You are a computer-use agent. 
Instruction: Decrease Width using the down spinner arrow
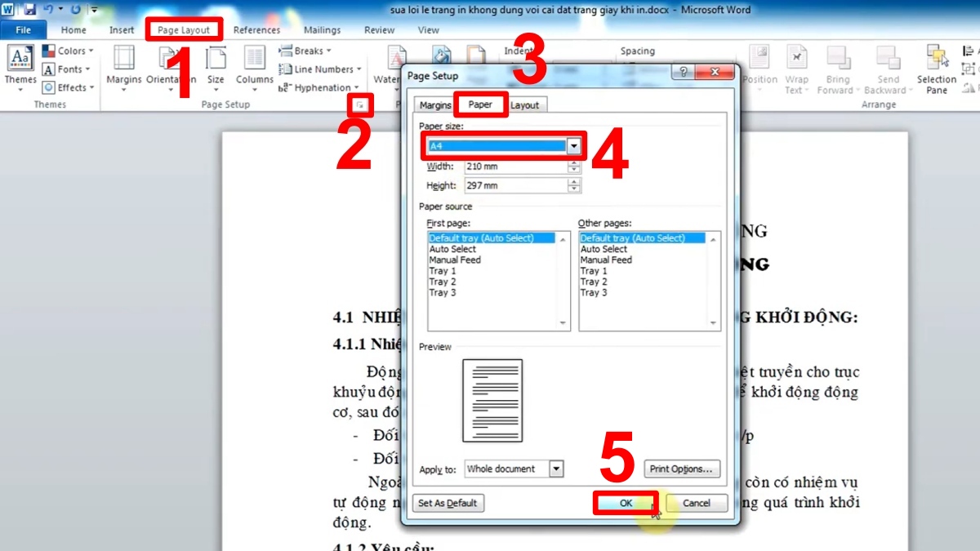tap(575, 171)
